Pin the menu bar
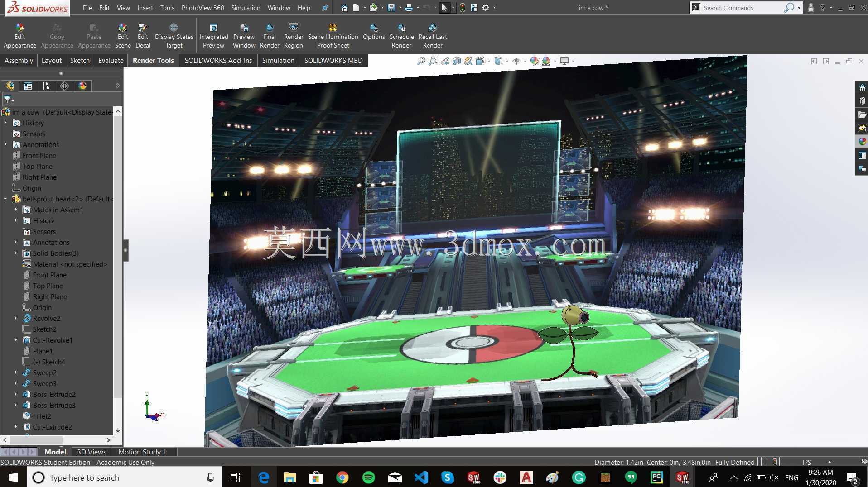The image size is (868, 487). point(325,8)
